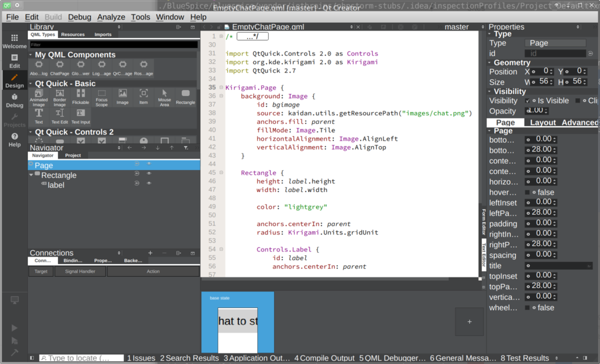The width and height of the screenshot is (600, 364).
Task: Open the File menu
Action: [x=12, y=17]
